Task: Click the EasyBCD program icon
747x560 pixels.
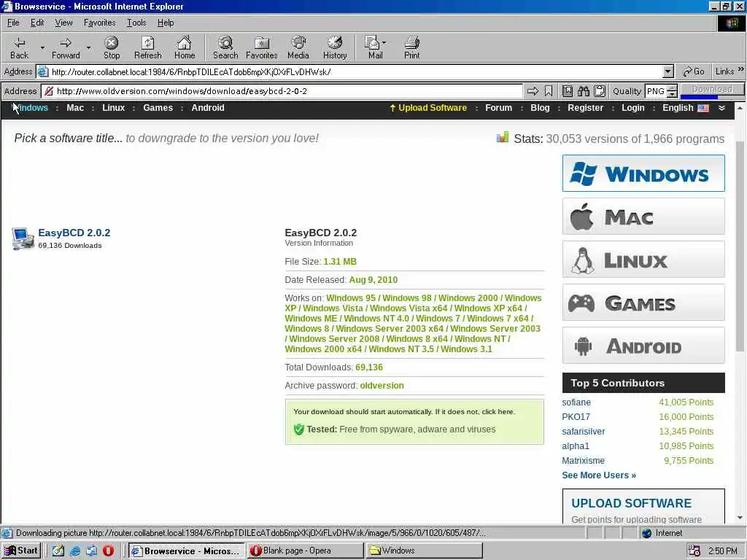Action: (x=23, y=238)
